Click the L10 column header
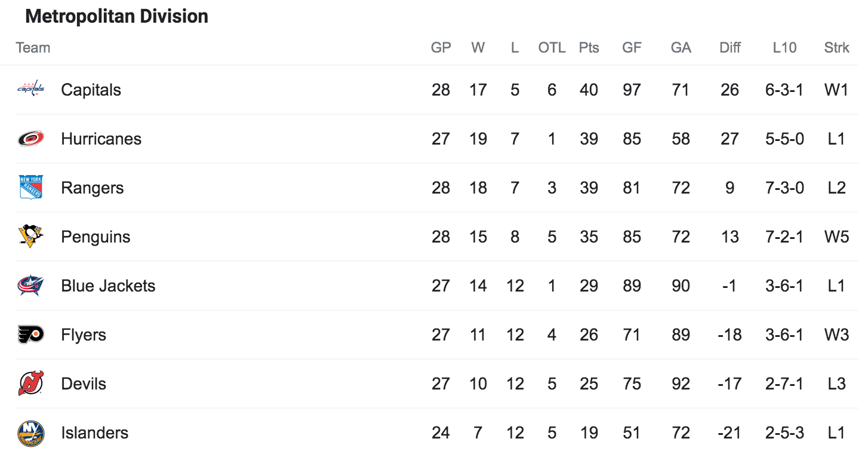Viewport: 868px width, 460px height. (x=784, y=48)
